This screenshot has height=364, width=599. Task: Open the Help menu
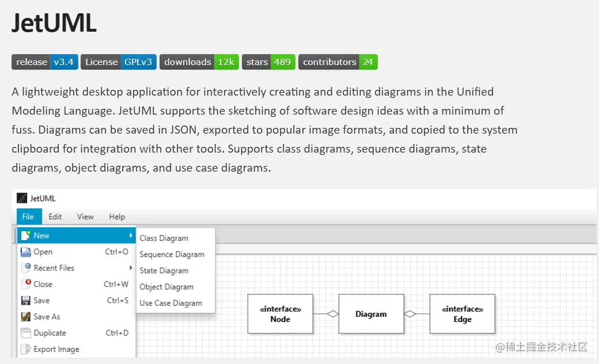click(117, 217)
